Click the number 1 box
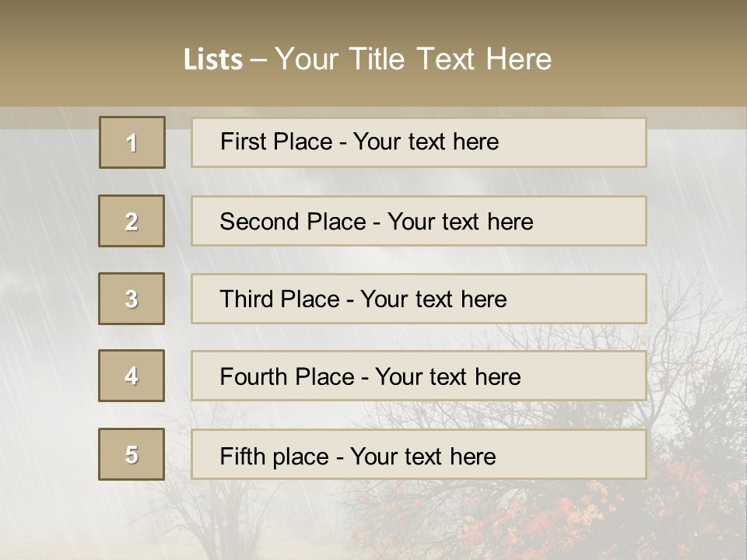Image resolution: width=747 pixels, height=560 pixels. tap(132, 142)
